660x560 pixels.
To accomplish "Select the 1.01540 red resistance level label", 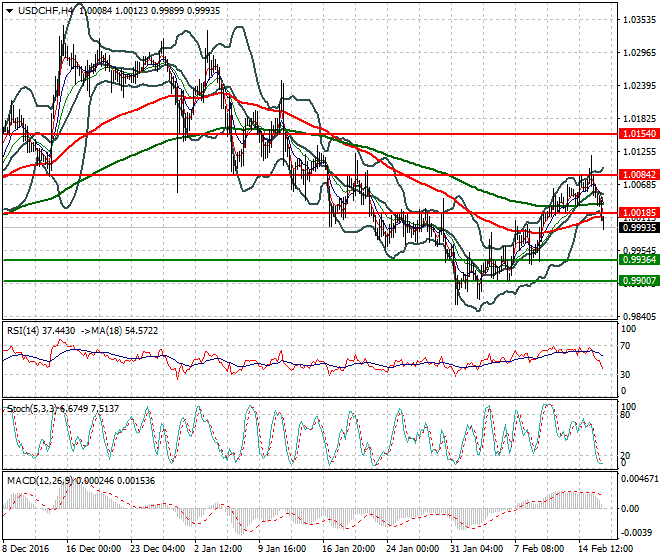I will tap(639, 134).
